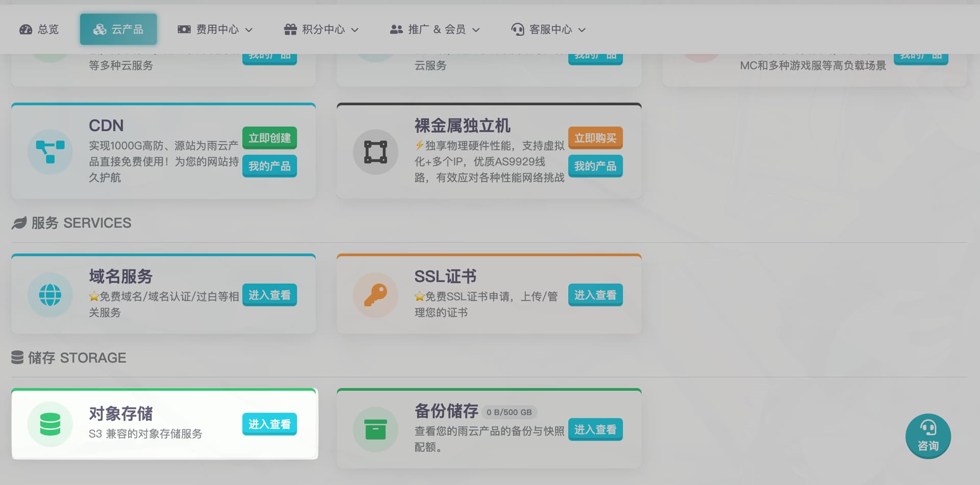This screenshot has height=485, width=980.
Task: Click the backup box icon on 备份储存 card
Action: coord(376,429)
